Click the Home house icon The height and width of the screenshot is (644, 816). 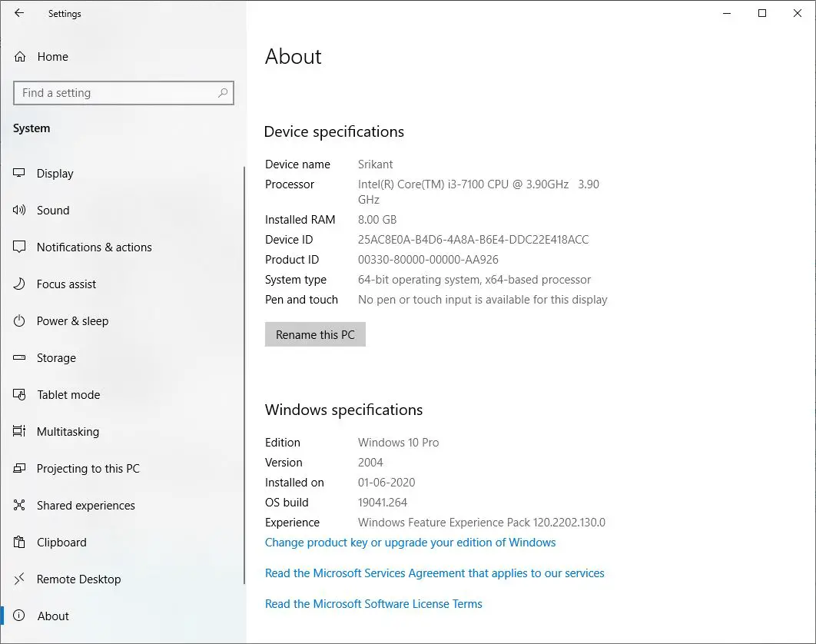[20, 57]
